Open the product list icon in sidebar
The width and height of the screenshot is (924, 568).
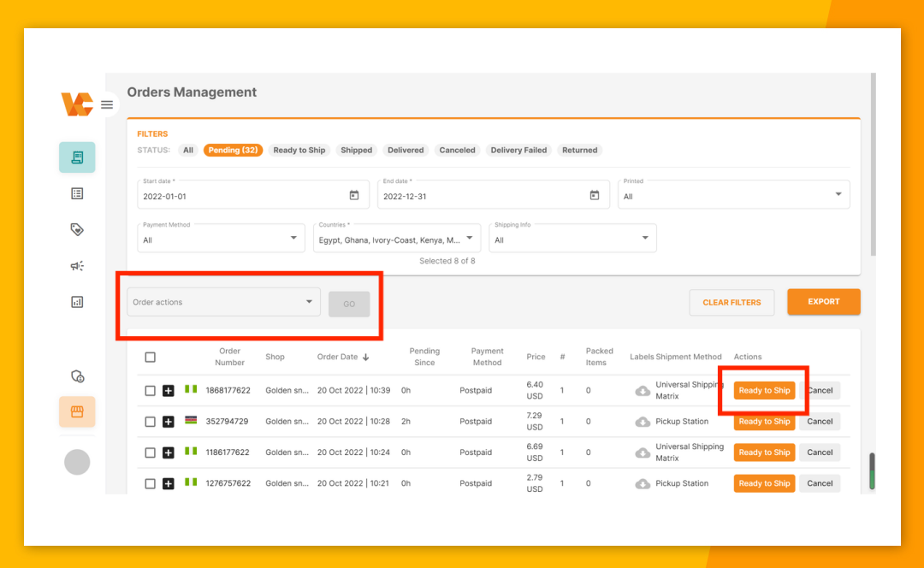pyautogui.click(x=77, y=194)
